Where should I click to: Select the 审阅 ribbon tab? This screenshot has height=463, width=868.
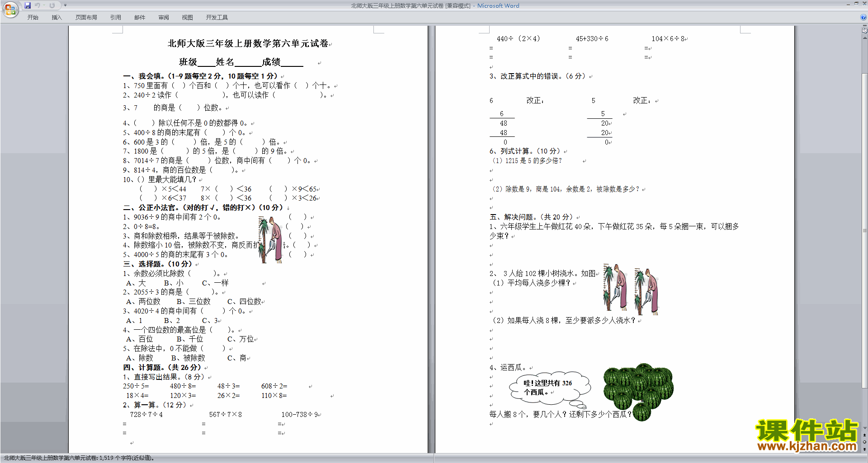pos(164,18)
